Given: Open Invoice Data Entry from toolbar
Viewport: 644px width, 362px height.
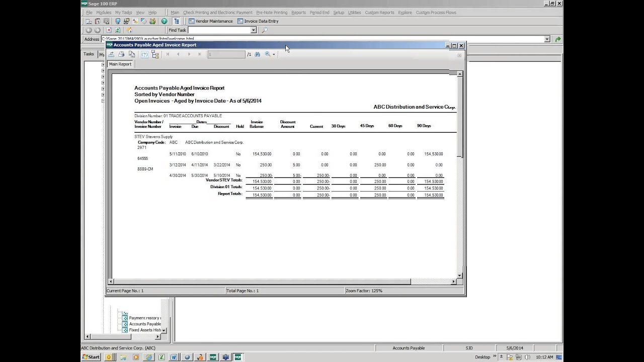Looking at the screenshot, I should (x=258, y=21).
